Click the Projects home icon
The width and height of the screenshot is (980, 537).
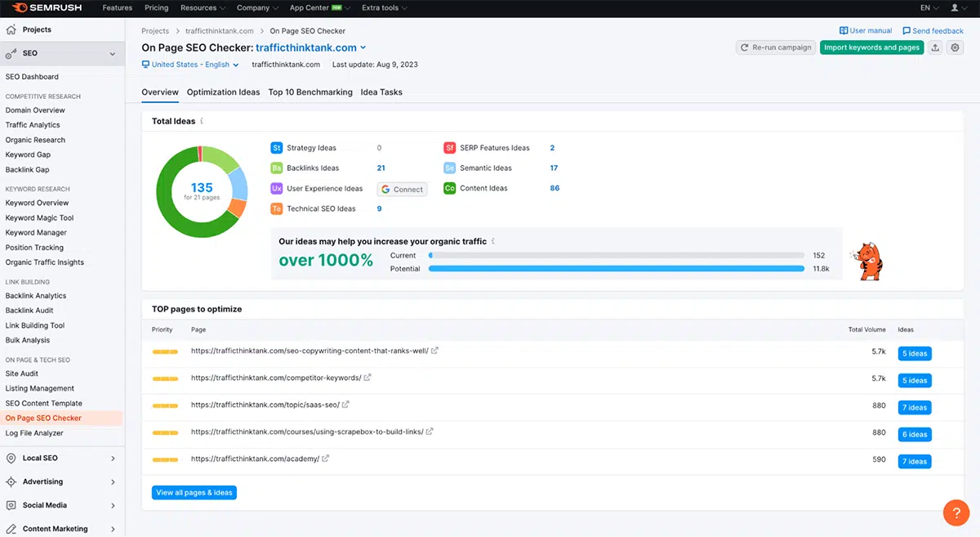point(11,29)
